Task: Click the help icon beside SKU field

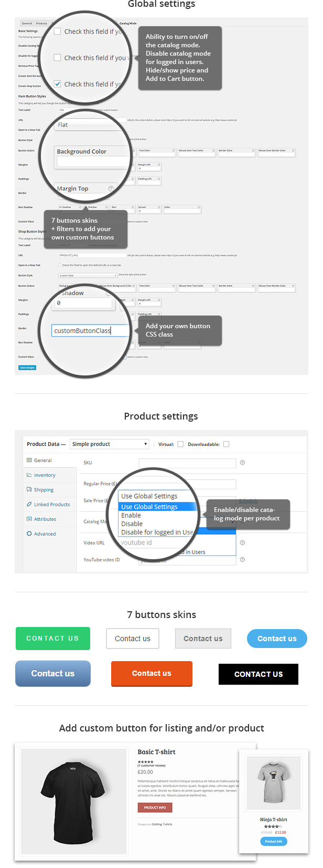Action: coord(242,463)
